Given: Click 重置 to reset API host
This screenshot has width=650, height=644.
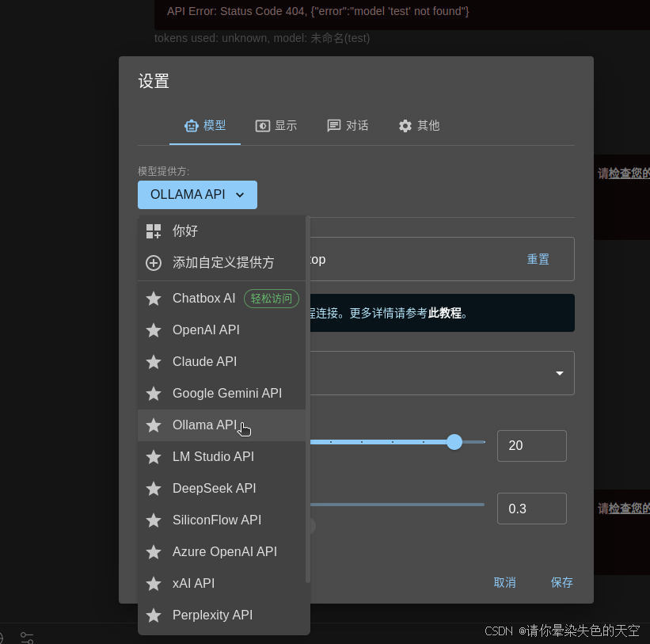Looking at the screenshot, I should click(538, 259).
